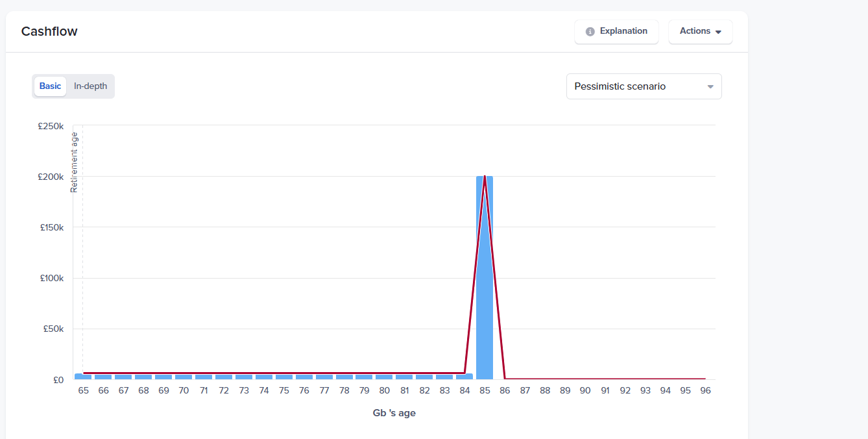Click the Cashflow panel heading
The width and height of the screenshot is (868, 439).
pos(49,31)
